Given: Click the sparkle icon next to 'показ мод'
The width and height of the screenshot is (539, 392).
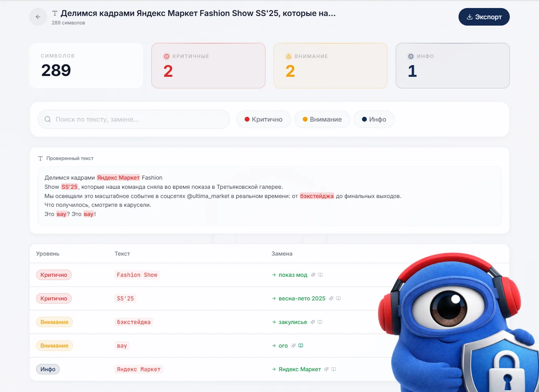Looking at the screenshot, I should click(x=313, y=275).
